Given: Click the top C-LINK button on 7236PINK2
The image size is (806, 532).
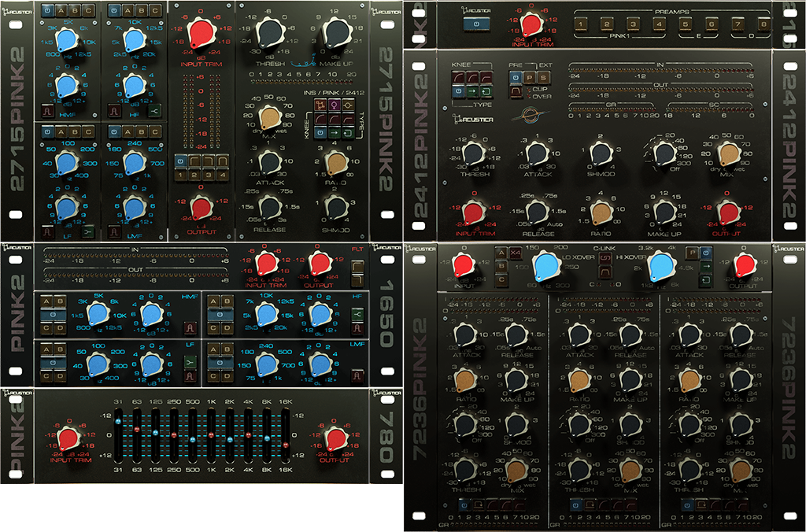Looking at the screenshot, I should (x=605, y=257).
